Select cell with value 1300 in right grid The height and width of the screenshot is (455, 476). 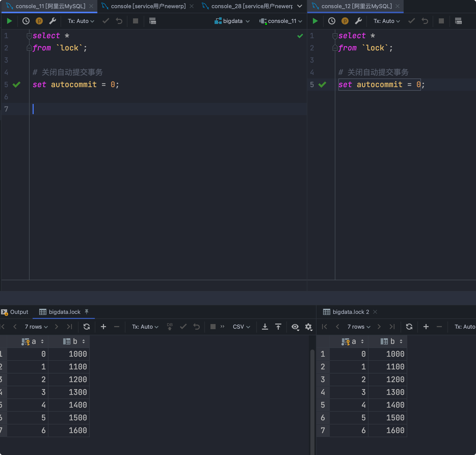click(x=395, y=392)
